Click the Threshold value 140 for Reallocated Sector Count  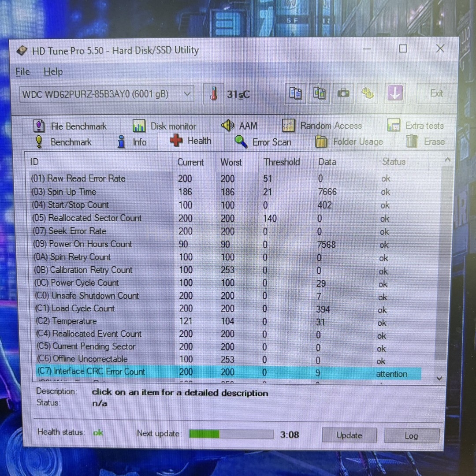[x=270, y=218]
